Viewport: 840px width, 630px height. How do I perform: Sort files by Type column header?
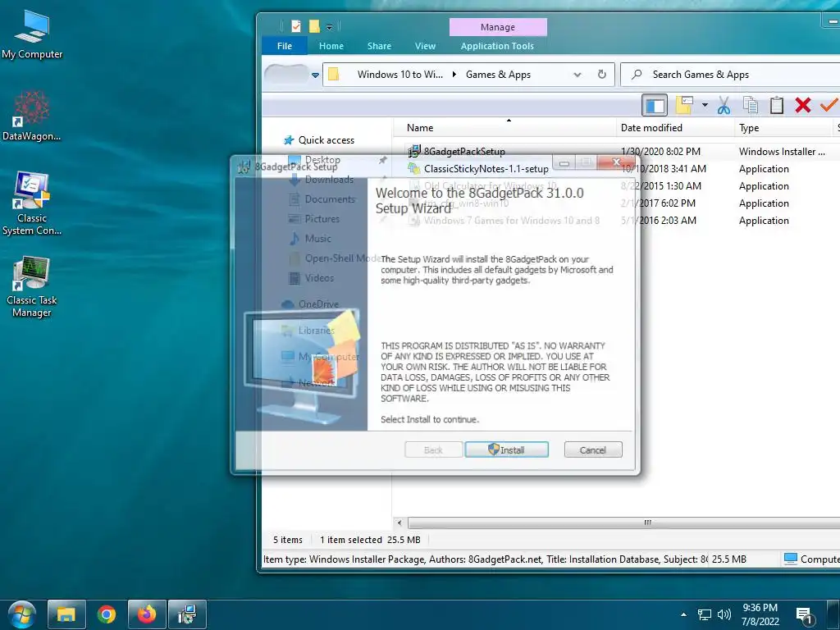[x=783, y=127]
